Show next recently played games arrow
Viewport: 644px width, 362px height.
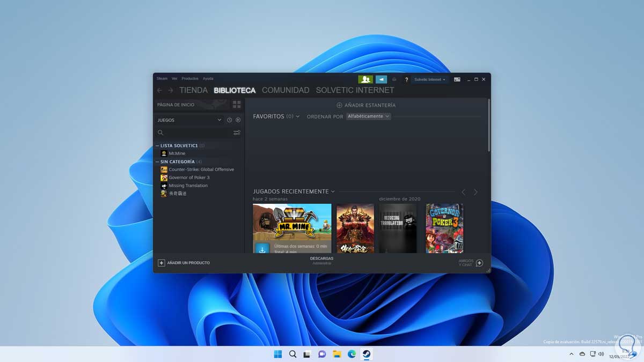click(x=475, y=192)
